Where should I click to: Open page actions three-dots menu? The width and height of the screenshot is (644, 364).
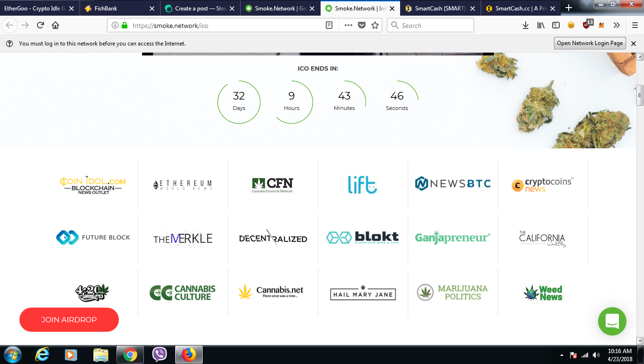pos(348,26)
